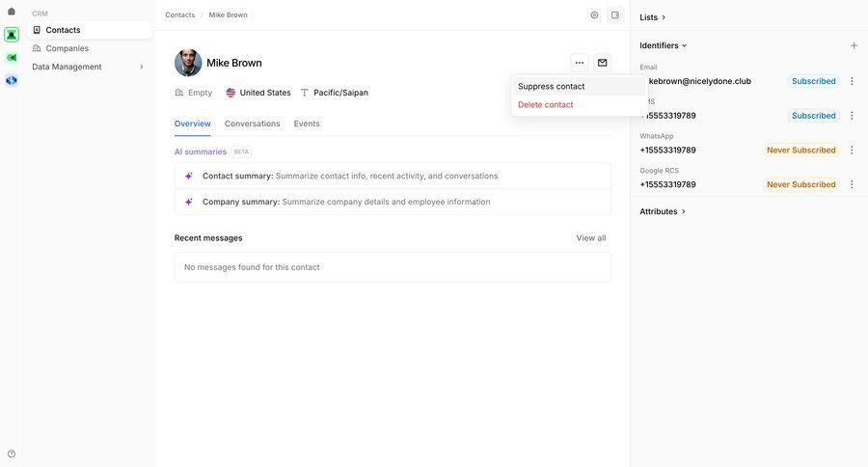Image resolution: width=868 pixels, height=467 pixels.
Task: Click No messages found for this contact
Action: click(x=252, y=267)
